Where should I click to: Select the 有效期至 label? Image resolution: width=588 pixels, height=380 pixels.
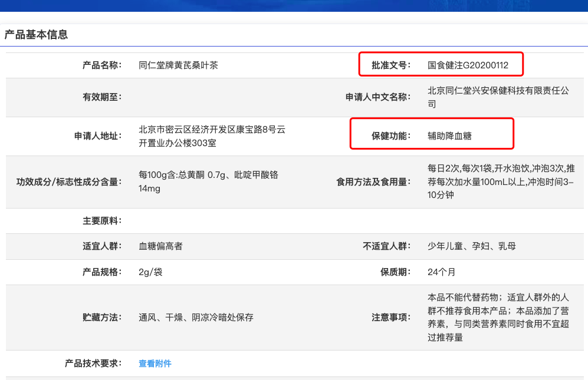click(x=102, y=97)
